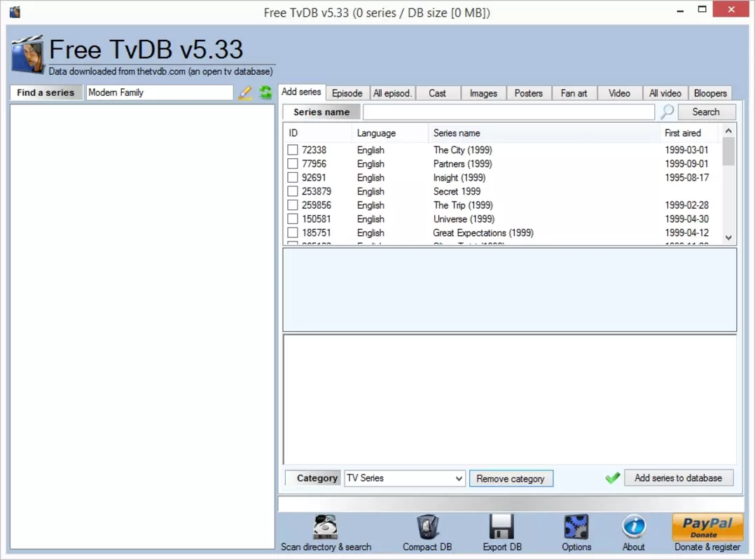Click the Search button
Viewport: 755px width, 560px height.
click(706, 111)
